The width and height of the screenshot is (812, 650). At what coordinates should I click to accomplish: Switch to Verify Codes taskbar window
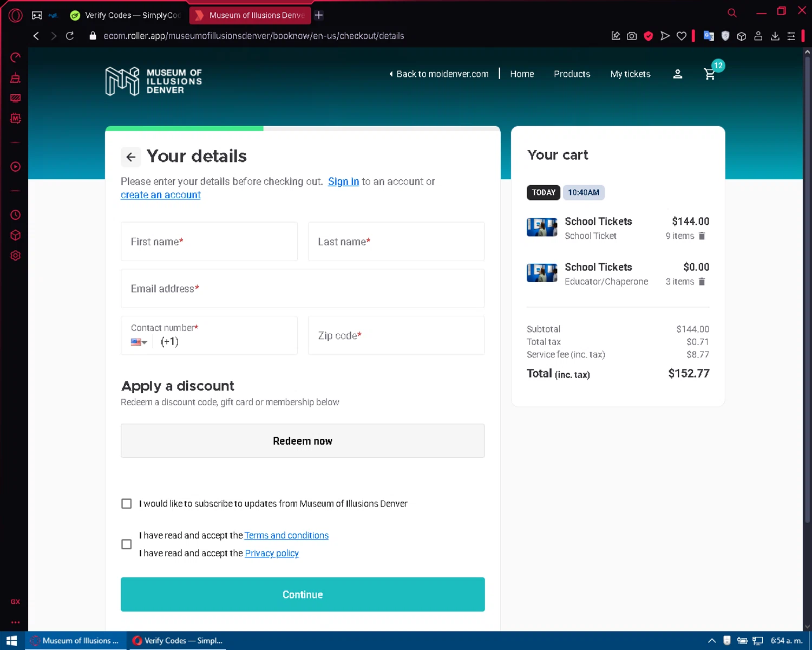coord(178,641)
